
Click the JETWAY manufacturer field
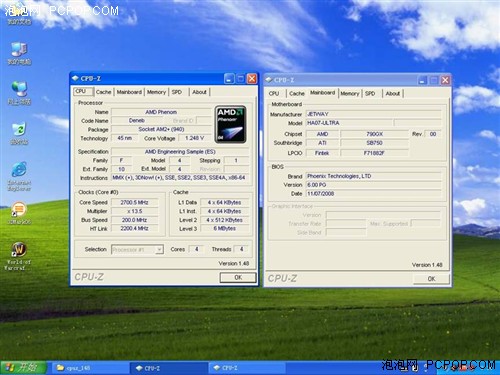tap(373, 114)
